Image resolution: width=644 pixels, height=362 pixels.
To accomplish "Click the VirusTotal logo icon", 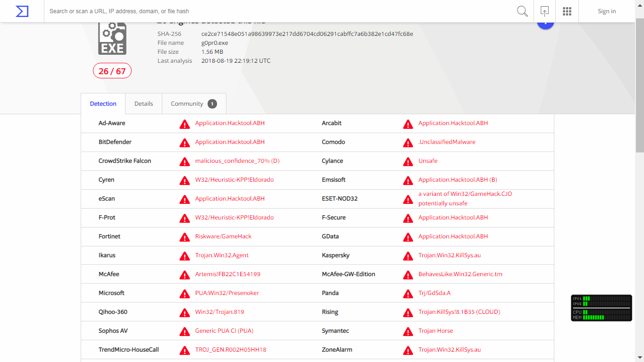I will coord(22,11).
